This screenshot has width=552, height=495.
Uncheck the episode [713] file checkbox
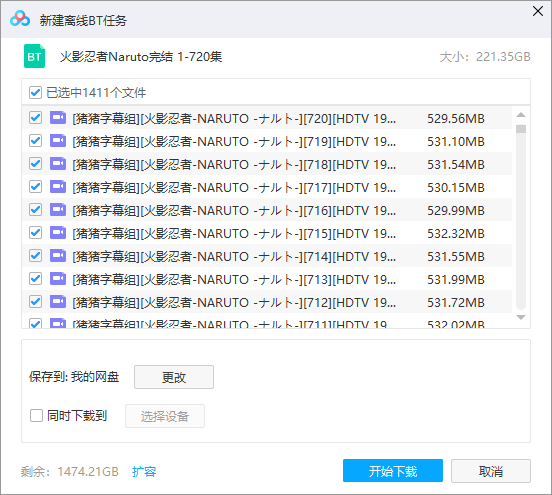click(36, 279)
